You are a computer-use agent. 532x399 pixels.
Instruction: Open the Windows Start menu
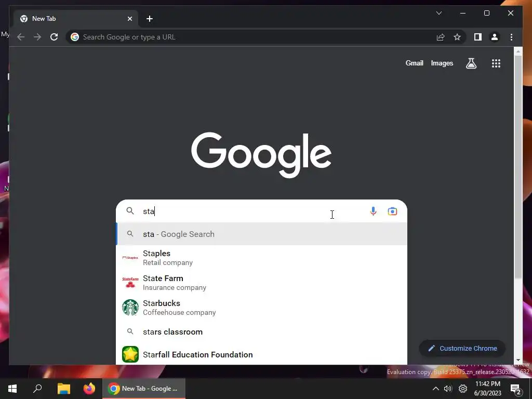tap(12, 389)
